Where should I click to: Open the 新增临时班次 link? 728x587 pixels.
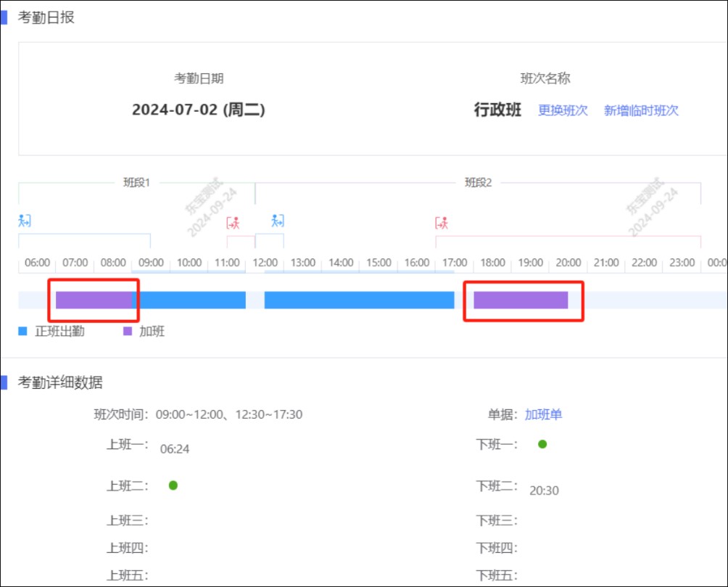coord(641,110)
